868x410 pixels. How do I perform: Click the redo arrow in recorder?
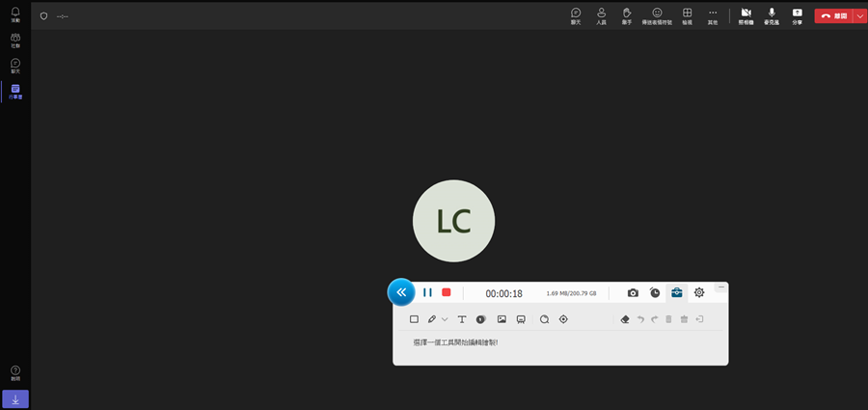(x=654, y=319)
